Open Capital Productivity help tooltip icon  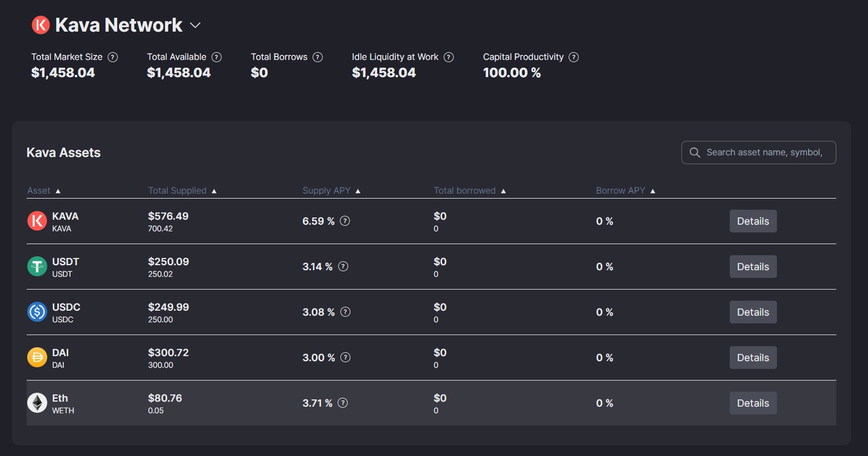[x=574, y=57]
